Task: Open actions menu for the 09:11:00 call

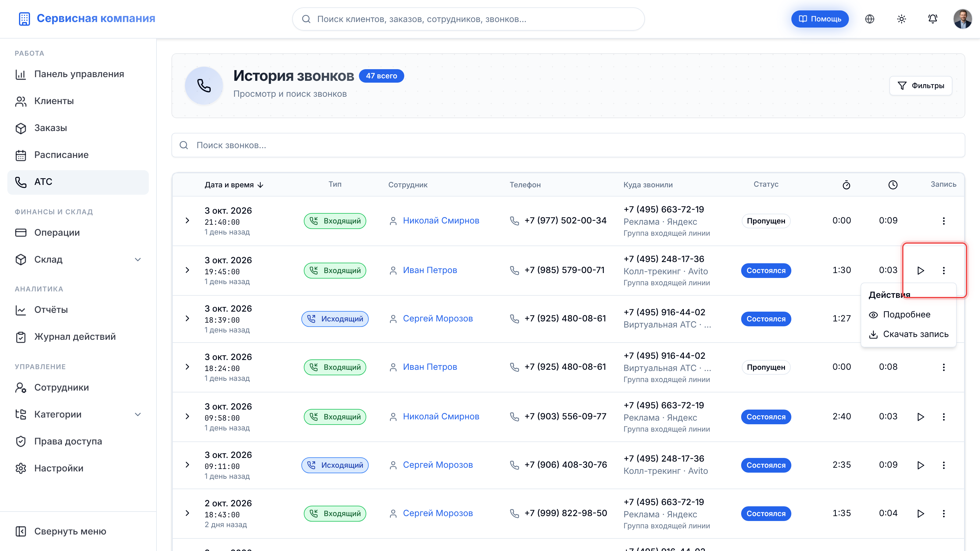Action: pyautogui.click(x=944, y=465)
